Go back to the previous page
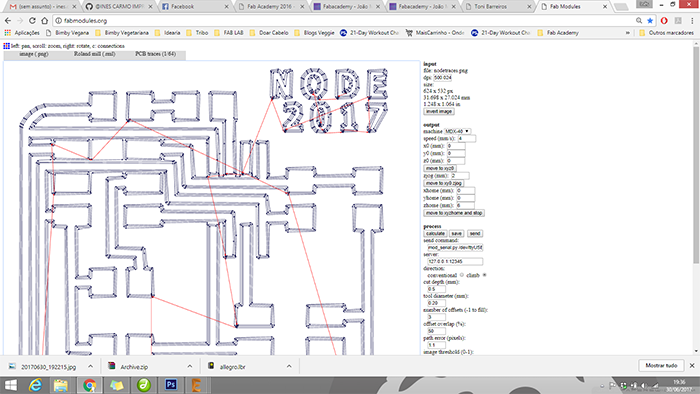Image resolution: width=700 pixels, height=394 pixels. pyautogui.click(x=8, y=21)
